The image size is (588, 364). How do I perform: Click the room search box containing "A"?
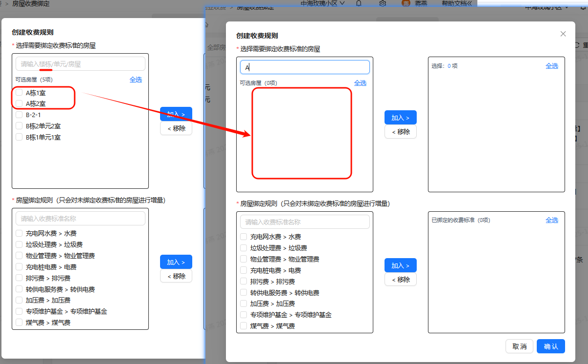pyautogui.click(x=304, y=67)
